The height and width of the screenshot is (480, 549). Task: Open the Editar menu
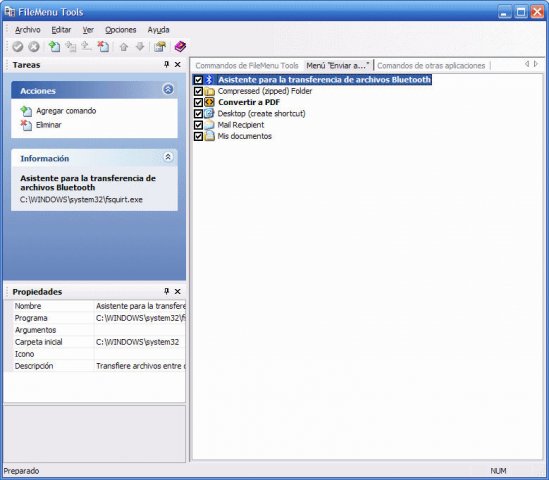click(x=61, y=30)
